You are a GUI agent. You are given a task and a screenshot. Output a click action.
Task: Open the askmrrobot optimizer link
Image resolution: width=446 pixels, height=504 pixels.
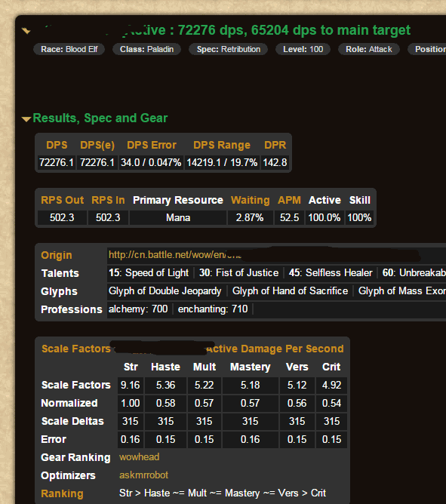(143, 475)
